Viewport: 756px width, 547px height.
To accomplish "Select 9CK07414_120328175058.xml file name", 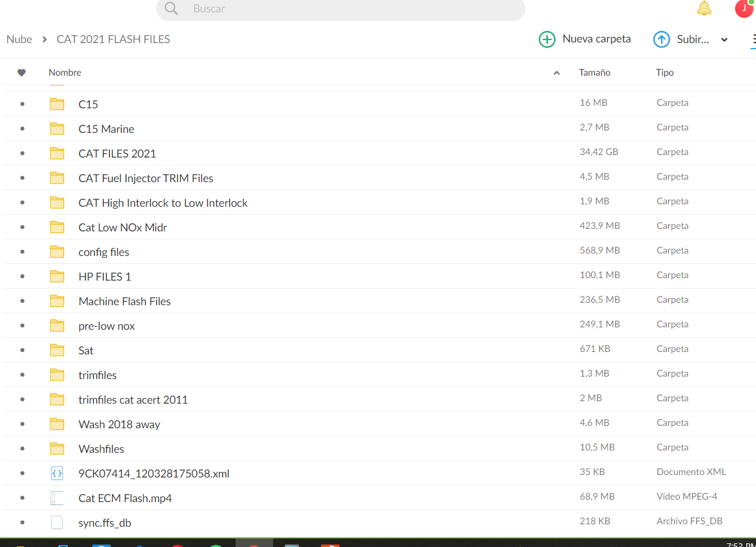I will tap(154, 474).
